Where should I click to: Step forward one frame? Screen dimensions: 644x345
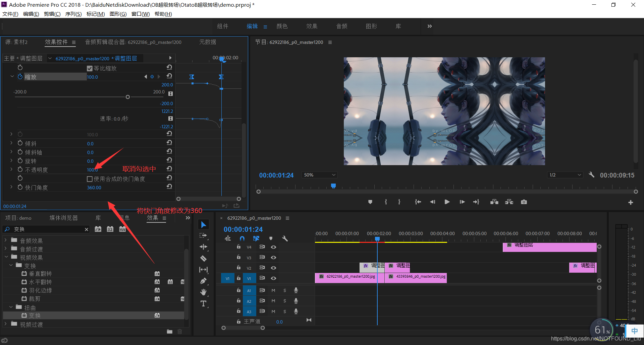[x=462, y=202]
